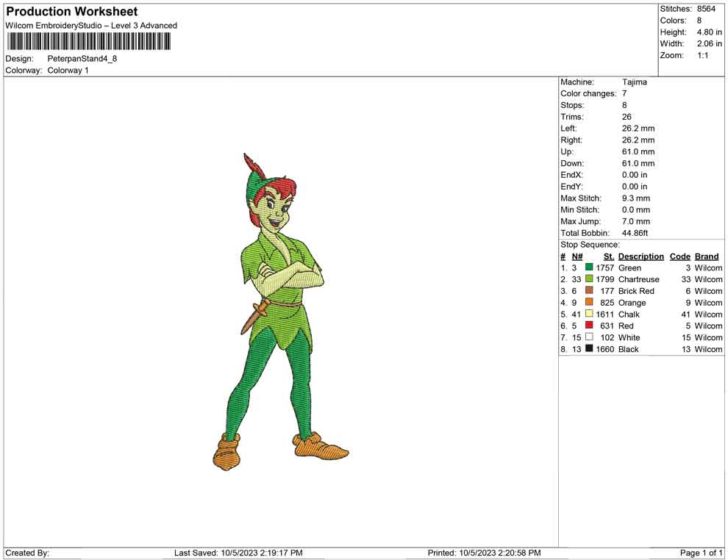Click the Zoom value '1:1'
728x560 pixels.
click(x=702, y=55)
